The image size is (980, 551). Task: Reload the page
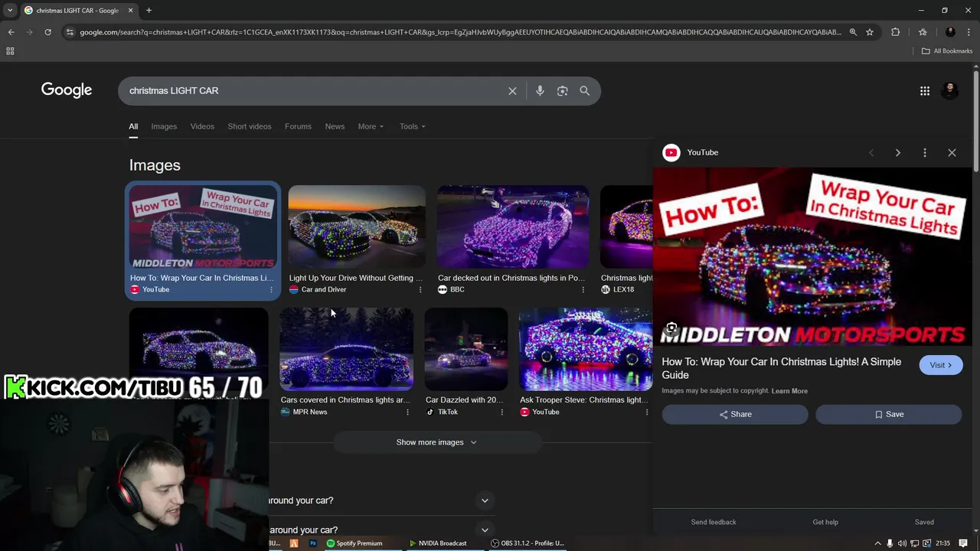pyautogui.click(x=47, y=32)
